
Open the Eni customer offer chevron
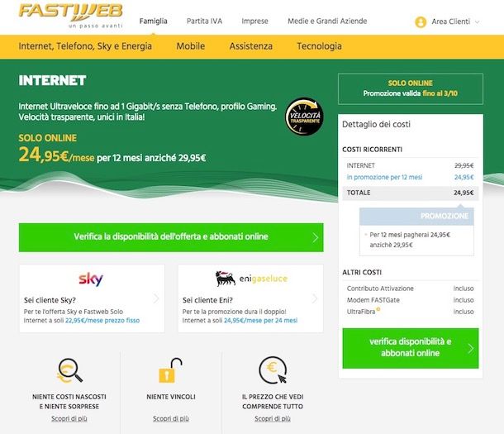pos(315,298)
